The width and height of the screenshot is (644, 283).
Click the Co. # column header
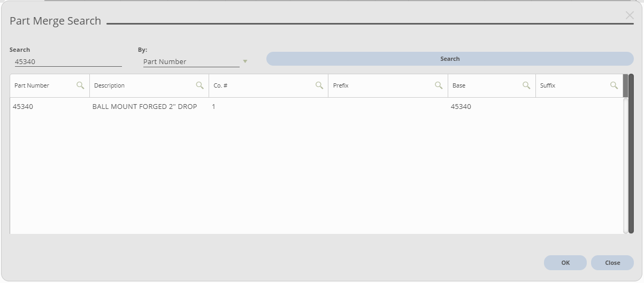point(269,85)
